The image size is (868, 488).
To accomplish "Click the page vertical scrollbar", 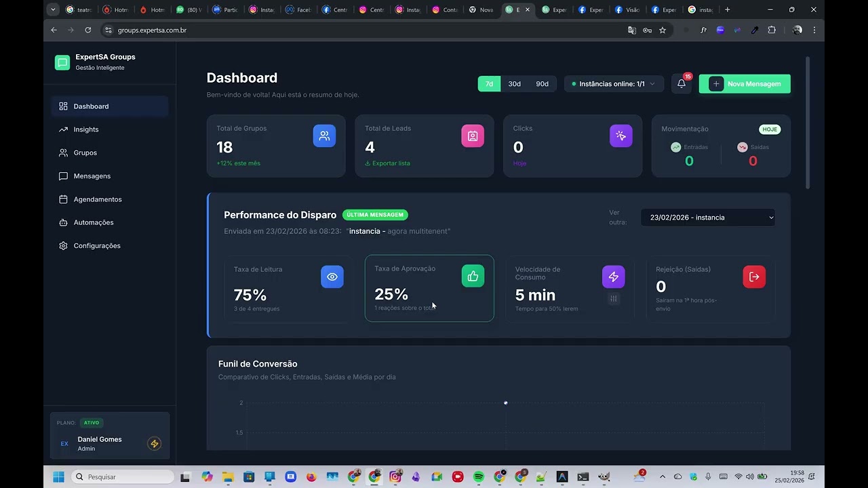I will (808, 122).
